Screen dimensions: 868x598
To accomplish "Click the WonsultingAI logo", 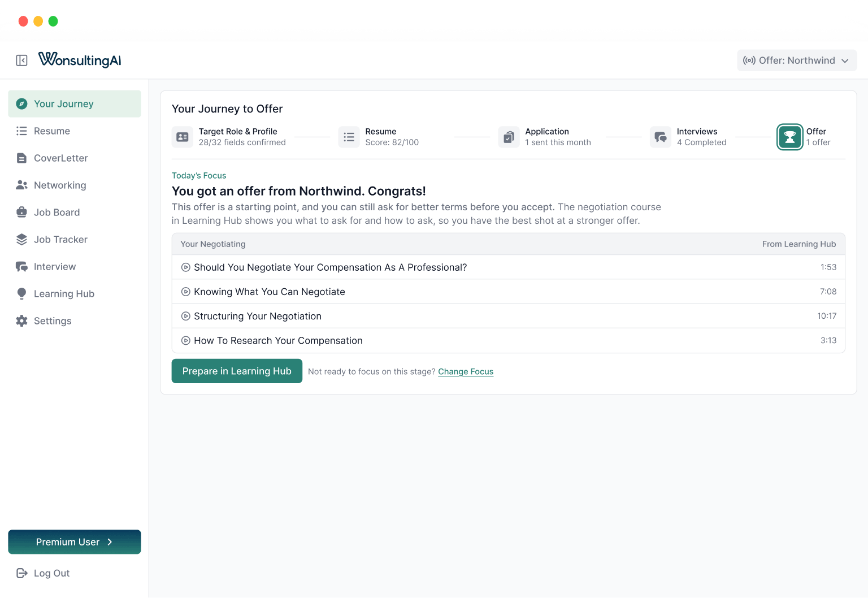I will tap(80, 60).
